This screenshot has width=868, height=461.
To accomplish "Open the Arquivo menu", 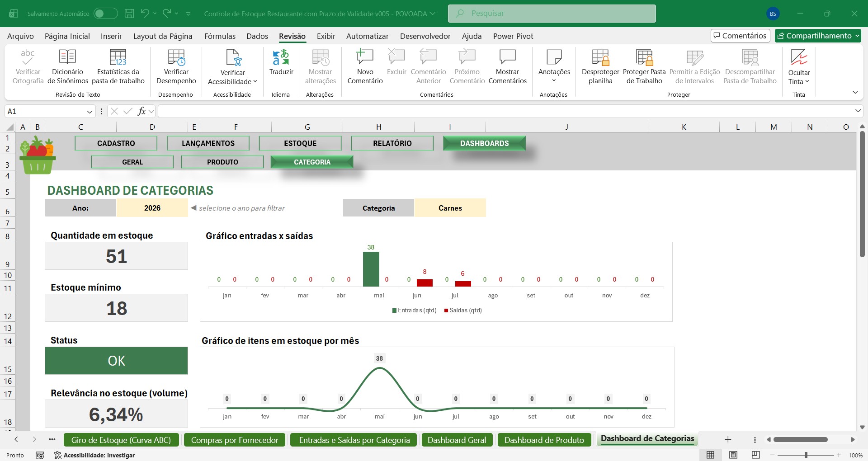I will pyautogui.click(x=20, y=36).
